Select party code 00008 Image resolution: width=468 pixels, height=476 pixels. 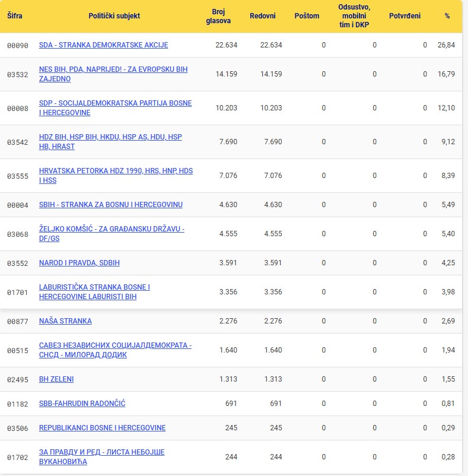point(18,109)
